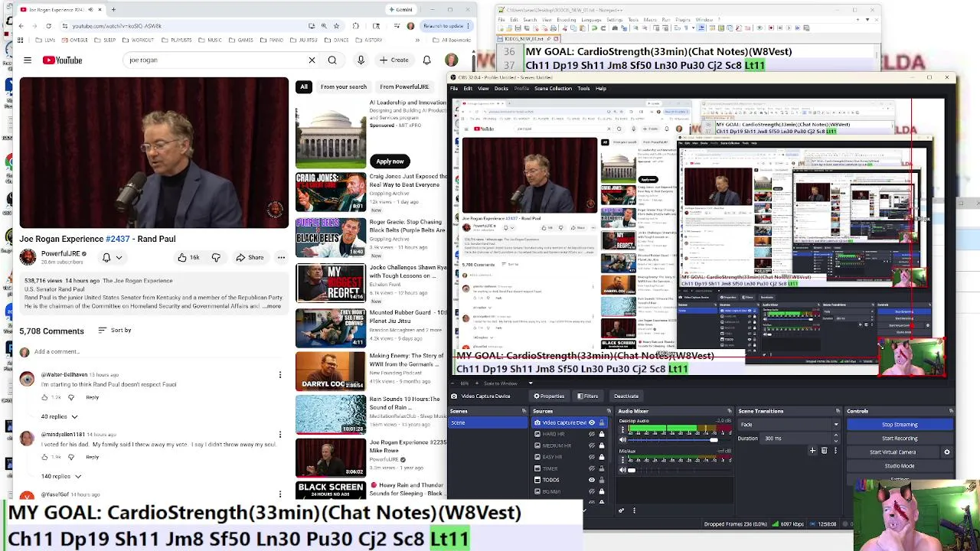Viewport: 980px width, 551px height.
Task: Bookmark this page with the star icon
Action: click(x=336, y=26)
